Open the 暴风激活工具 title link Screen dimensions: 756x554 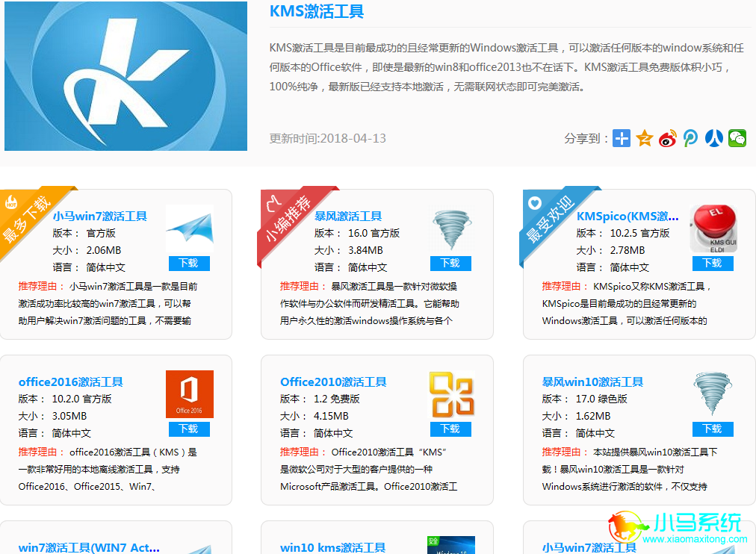point(348,217)
